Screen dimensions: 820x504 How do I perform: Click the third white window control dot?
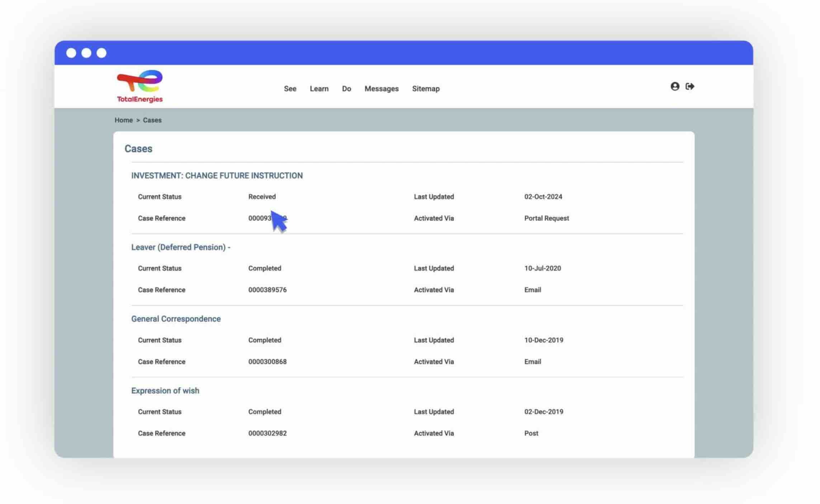102,53
